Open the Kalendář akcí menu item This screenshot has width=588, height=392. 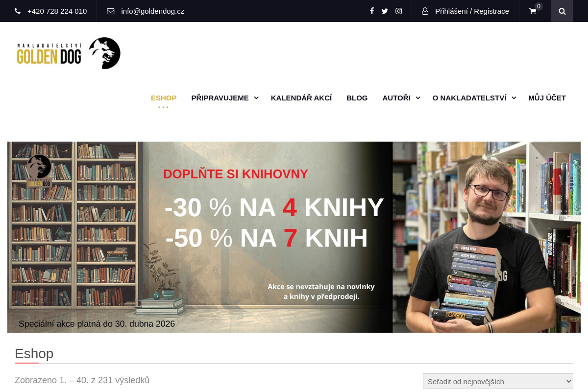[x=301, y=98]
